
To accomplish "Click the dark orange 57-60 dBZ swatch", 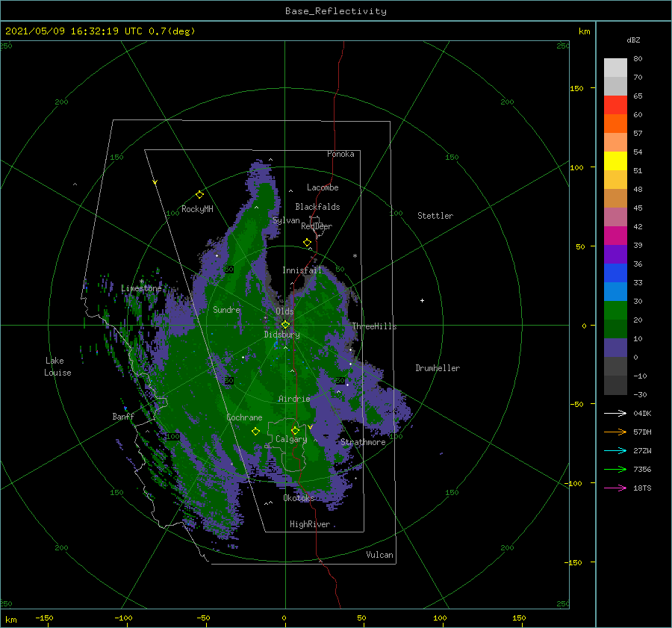I will coord(615,124).
